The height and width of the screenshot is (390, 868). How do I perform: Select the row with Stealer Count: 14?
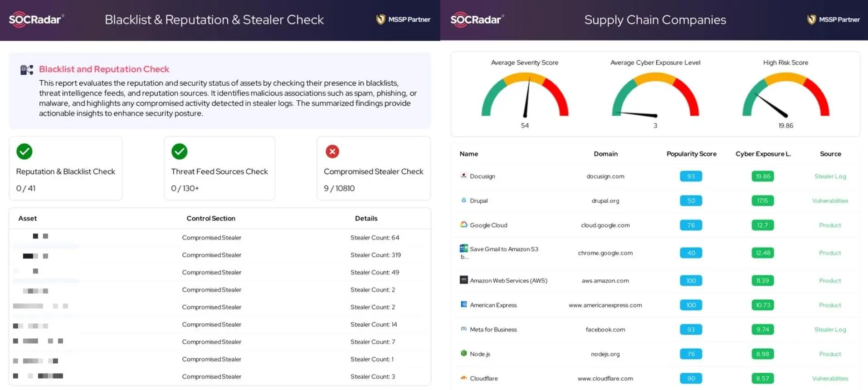[x=220, y=324]
